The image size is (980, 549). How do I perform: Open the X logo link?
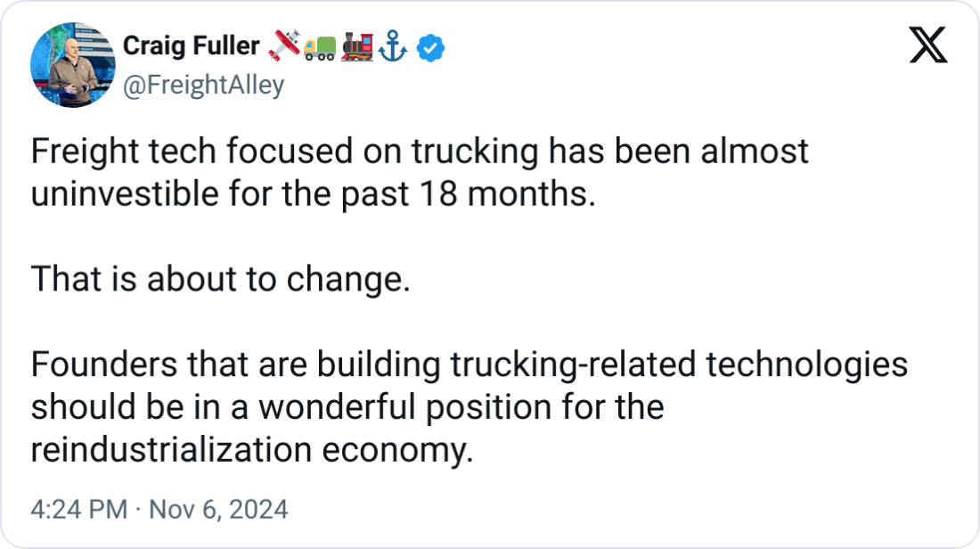point(927,45)
